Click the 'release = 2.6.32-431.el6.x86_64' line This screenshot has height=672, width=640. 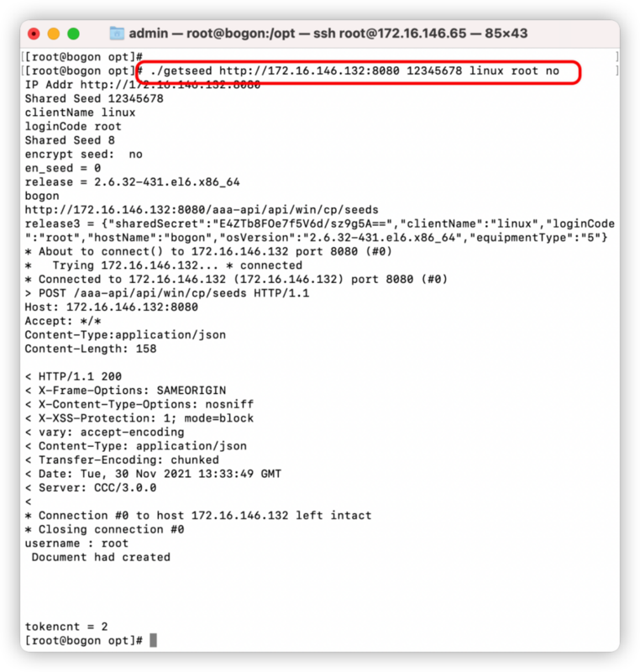pos(133,182)
